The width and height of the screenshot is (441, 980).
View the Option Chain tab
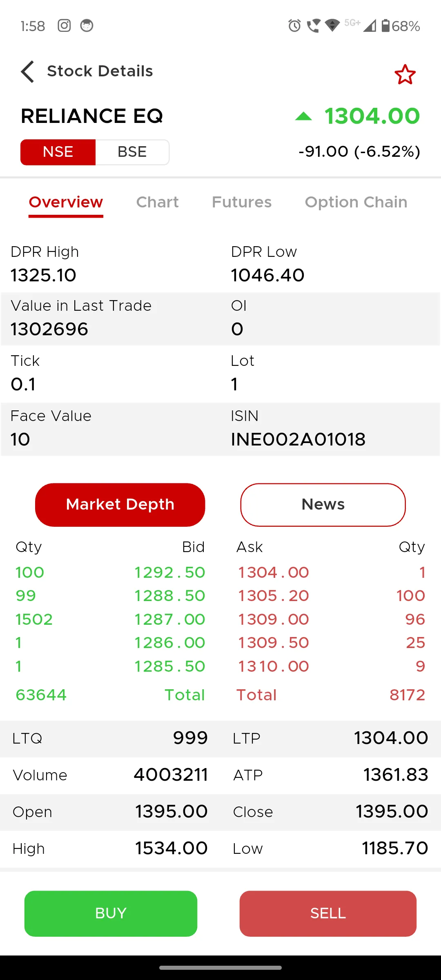tap(356, 202)
